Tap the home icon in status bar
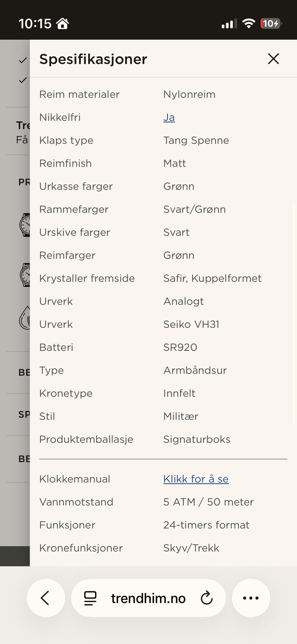 62,24
